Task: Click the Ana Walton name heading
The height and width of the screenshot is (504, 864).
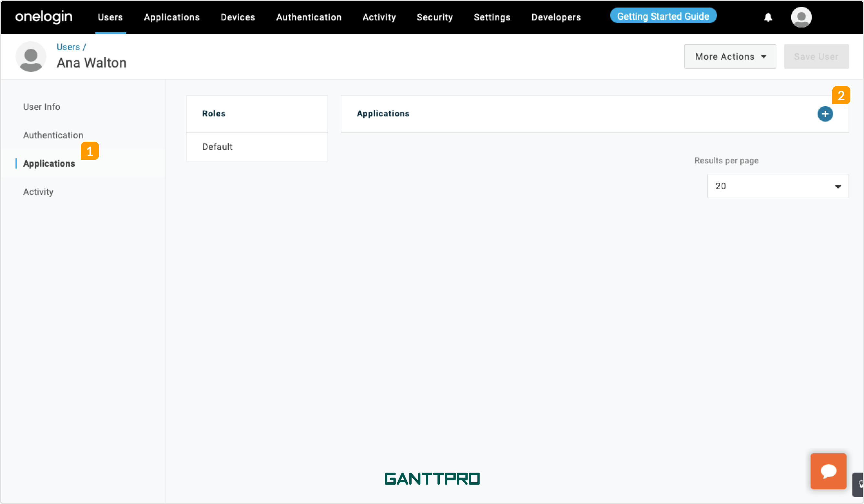Action: [x=92, y=63]
